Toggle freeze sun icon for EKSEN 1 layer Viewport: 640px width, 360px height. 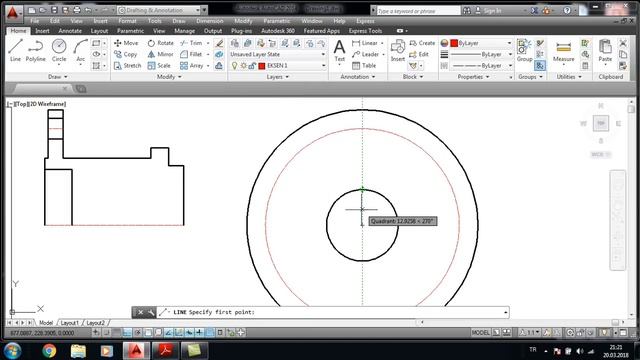point(243,65)
